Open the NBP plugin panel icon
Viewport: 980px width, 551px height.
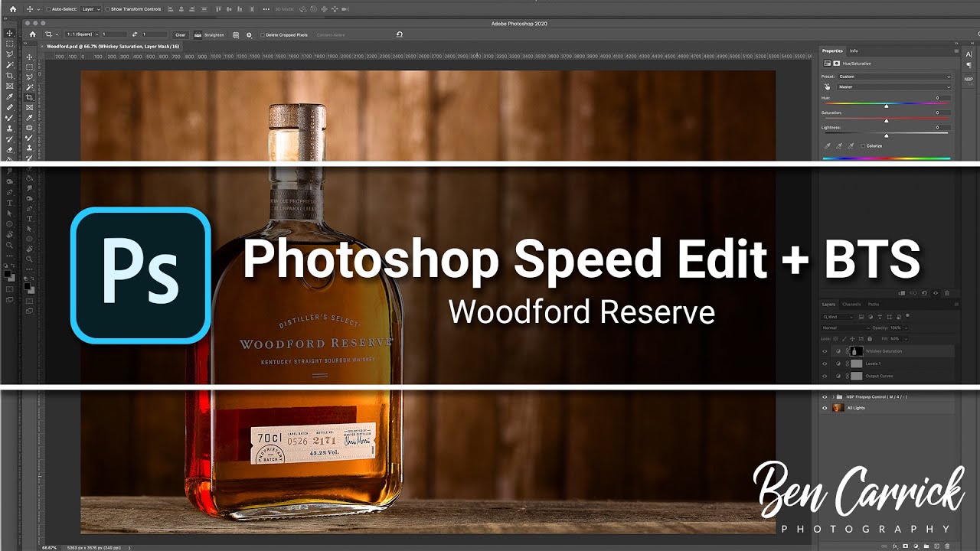(x=969, y=80)
